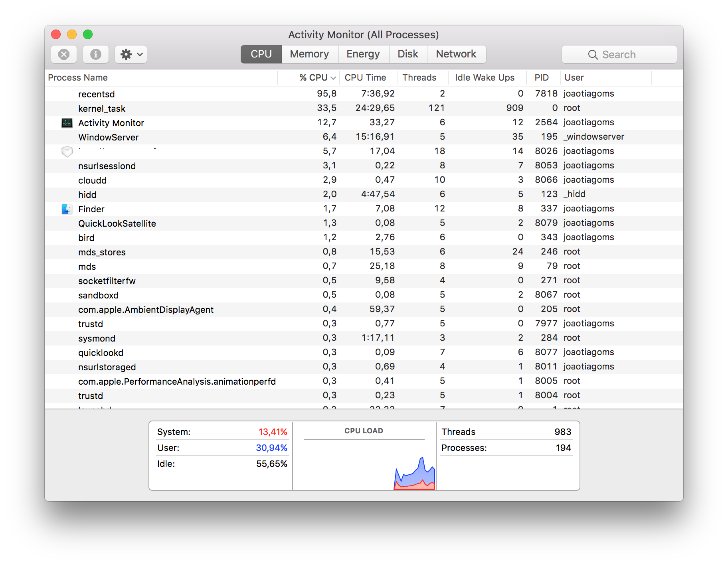Click PID 7818 cell
This screenshot has width=728, height=565.
click(546, 93)
